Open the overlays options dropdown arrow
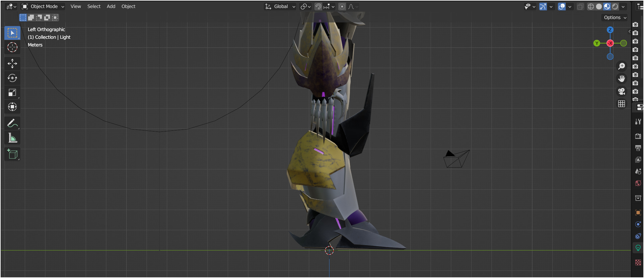This screenshot has width=644, height=278. pos(570,6)
